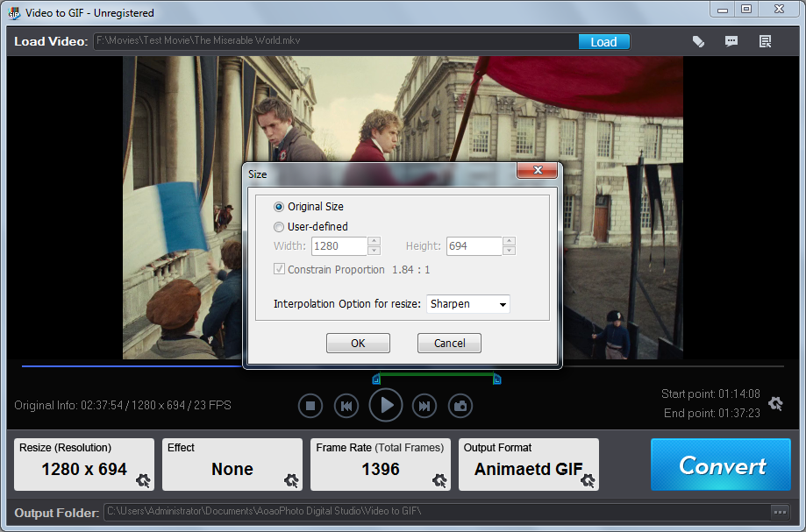Decrease Width with down stepper arrow
The height and width of the screenshot is (532, 806).
[374, 251]
